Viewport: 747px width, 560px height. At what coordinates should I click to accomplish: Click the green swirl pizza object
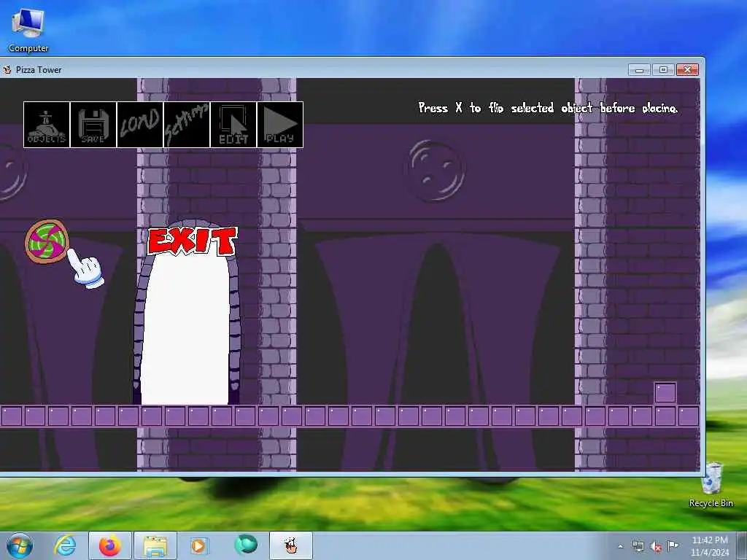click(47, 241)
